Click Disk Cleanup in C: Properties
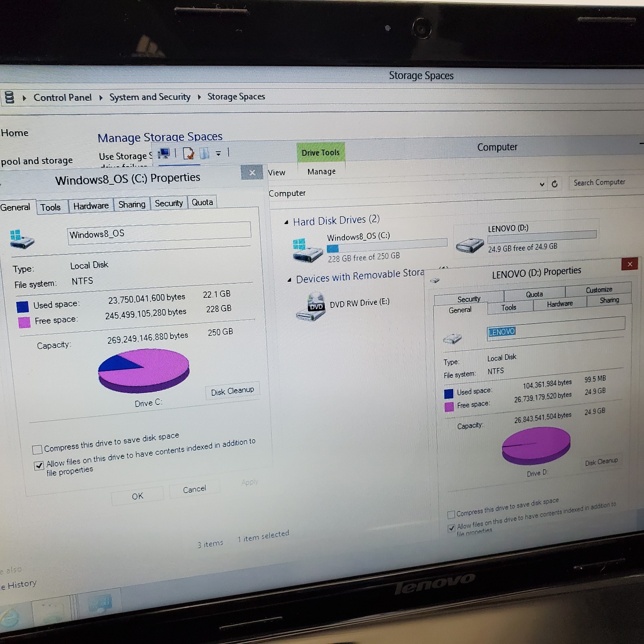Screen dimensions: 644x644 coord(233,391)
